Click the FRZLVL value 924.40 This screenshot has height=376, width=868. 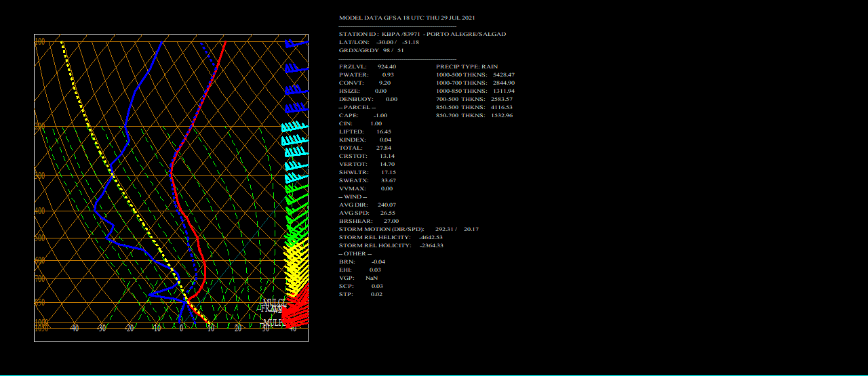[x=387, y=66]
